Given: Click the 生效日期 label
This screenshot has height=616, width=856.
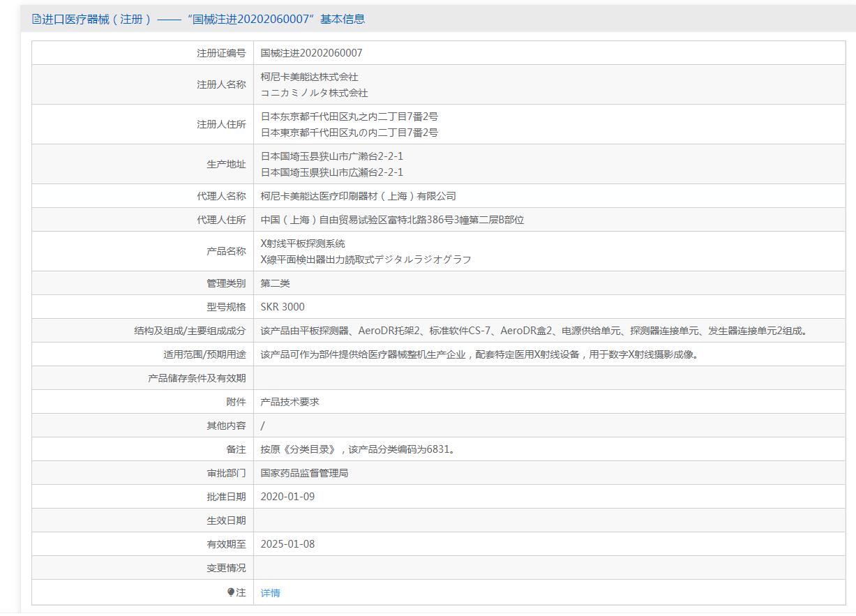Looking at the screenshot, I should 226,520.
